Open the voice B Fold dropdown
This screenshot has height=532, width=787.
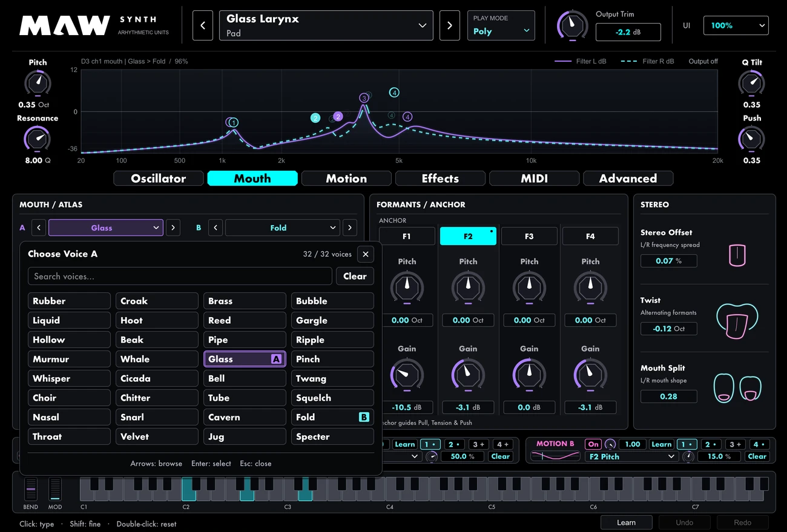tap(282, 228)
